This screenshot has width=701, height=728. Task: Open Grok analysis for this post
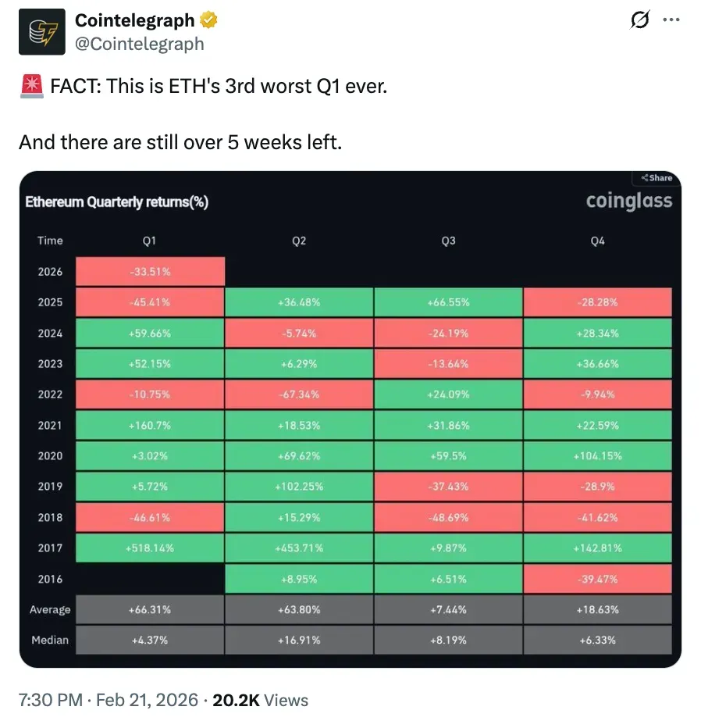pos(639,21)
